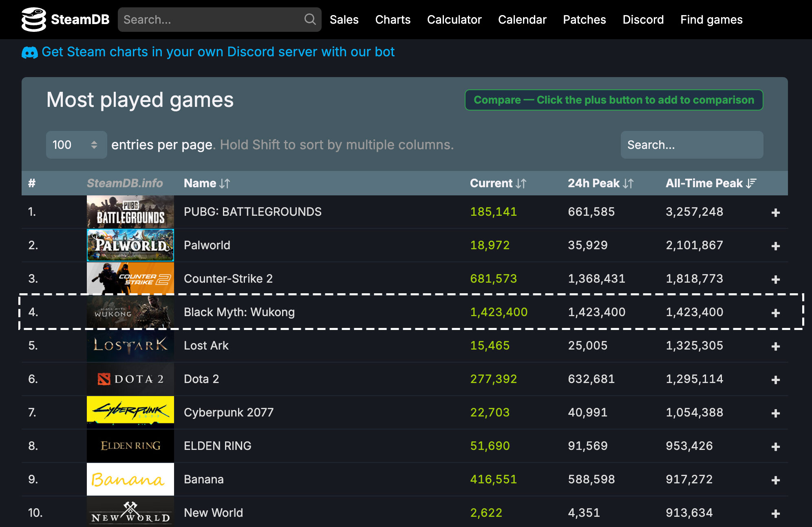Click the all-time peak value 3,257,248

pos(695,212)
